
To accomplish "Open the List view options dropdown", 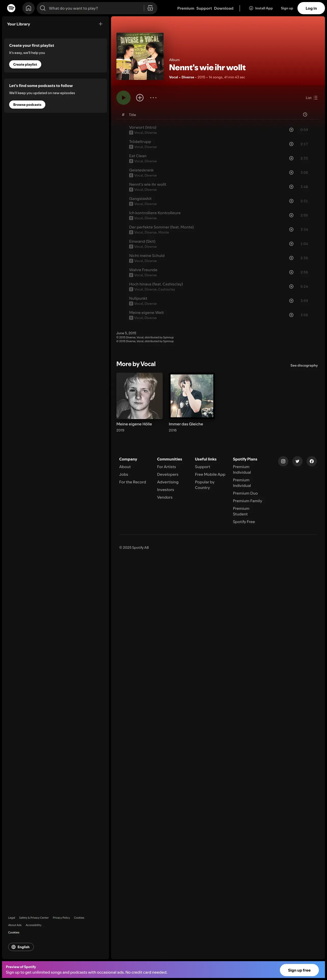I will (x=311, y=98).
